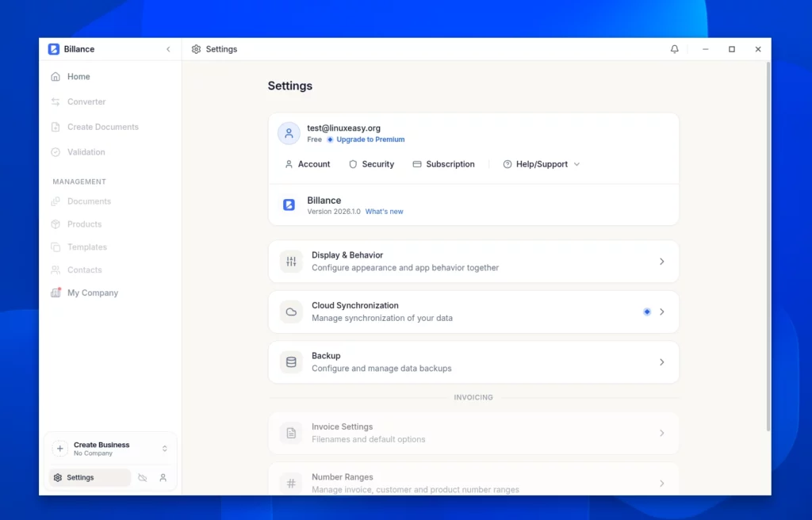
Task: Click the Billance logo in sidebar header
Action: point(54,49)
